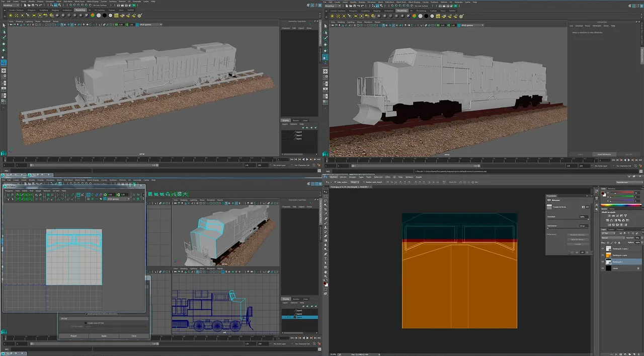Click the color spectrum ramp in Color panel
Image resolution: width=644 pixels, height=356 pixels.
[x=621, y=205]
